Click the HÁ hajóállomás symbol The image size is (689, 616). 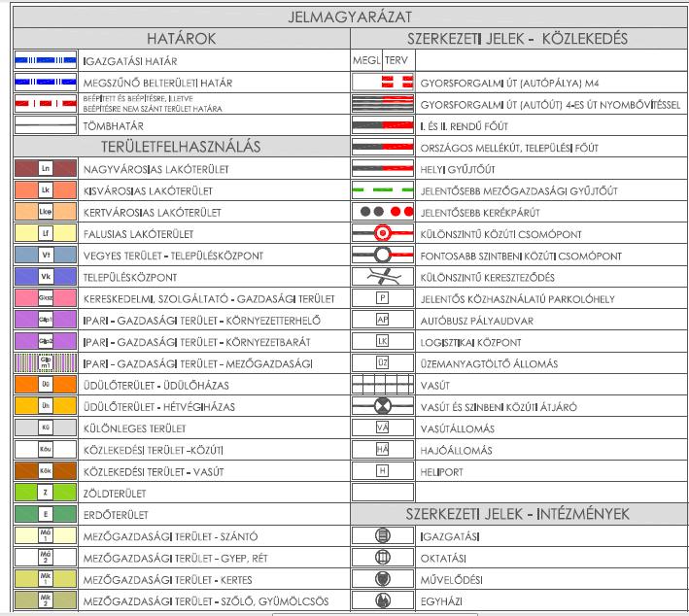383,449
